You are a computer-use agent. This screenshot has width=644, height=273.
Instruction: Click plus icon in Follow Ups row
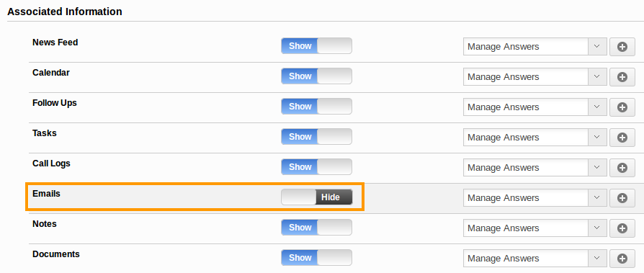tap(622, 107)
